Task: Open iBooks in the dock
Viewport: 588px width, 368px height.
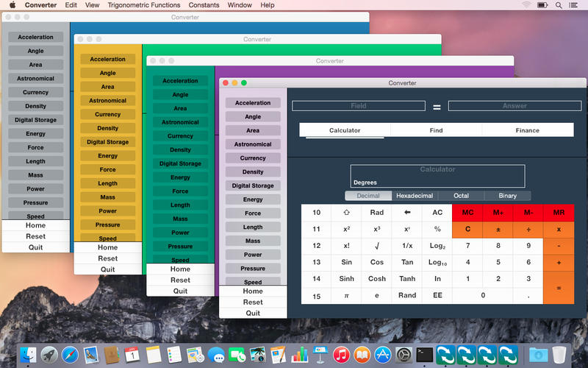Action: pos(362,355)
